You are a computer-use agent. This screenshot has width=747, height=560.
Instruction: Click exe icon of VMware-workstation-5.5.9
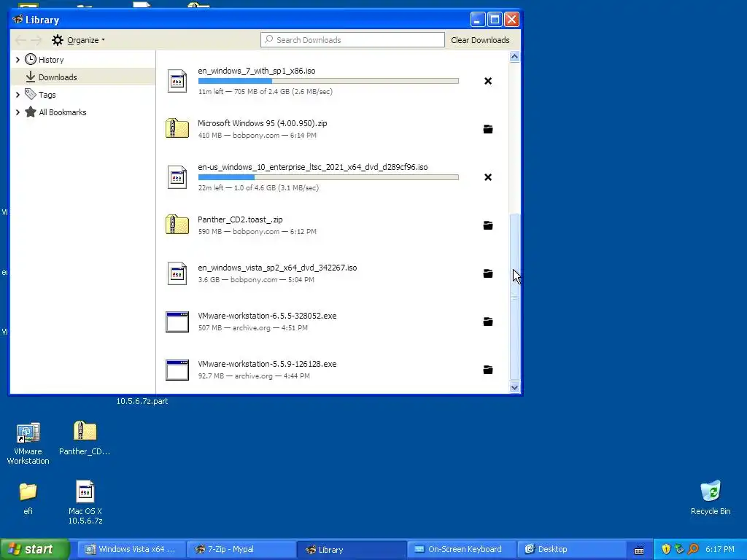[177, 370]
